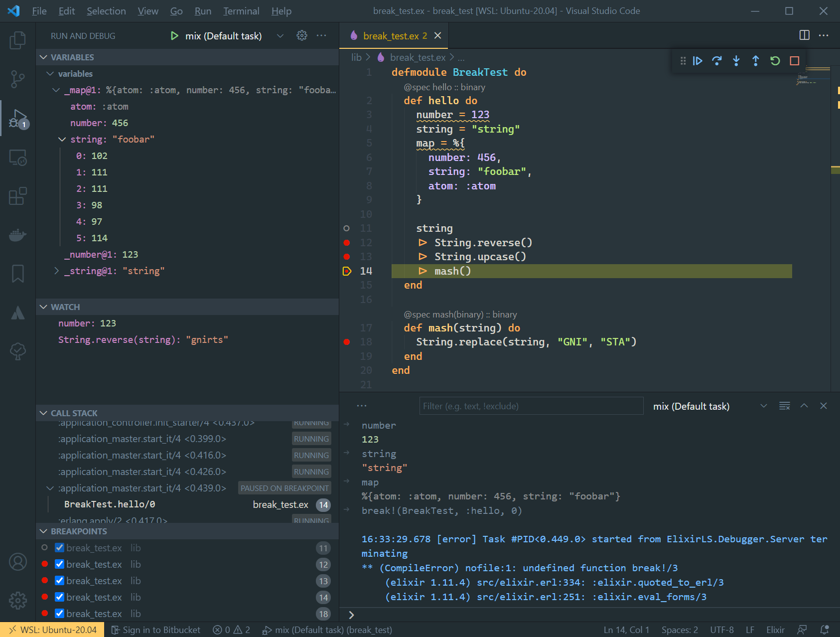Open the Explorer view in activity bar
The height and width of the screenshot is (637, 840).
(18, 40)
